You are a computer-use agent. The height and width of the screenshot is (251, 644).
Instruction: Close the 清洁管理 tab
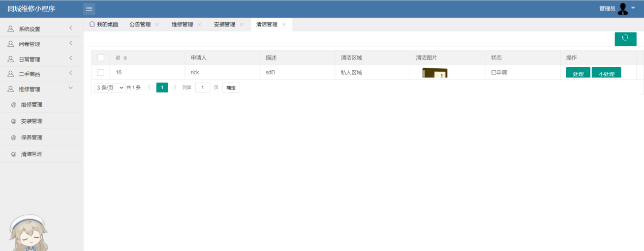(284, 24)
